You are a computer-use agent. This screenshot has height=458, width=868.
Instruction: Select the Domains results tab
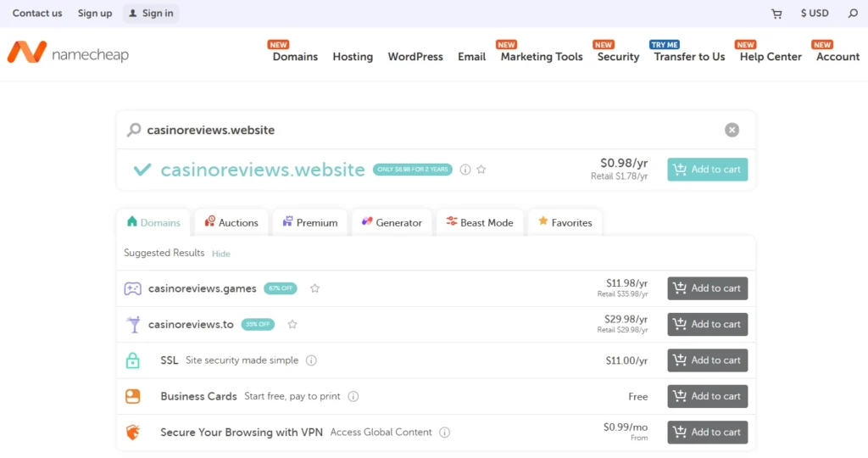pos(153,222)
